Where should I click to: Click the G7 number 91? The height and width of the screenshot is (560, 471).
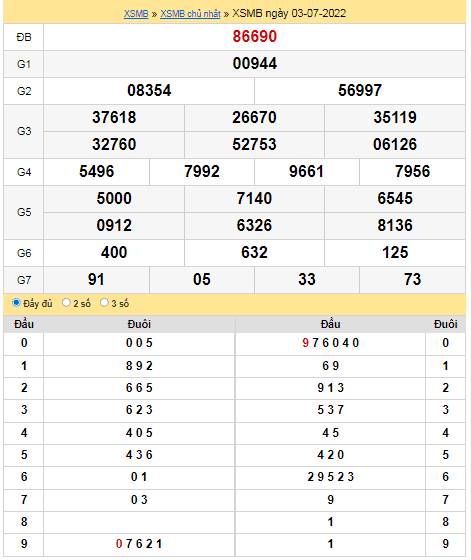click(x=96, y=280)
